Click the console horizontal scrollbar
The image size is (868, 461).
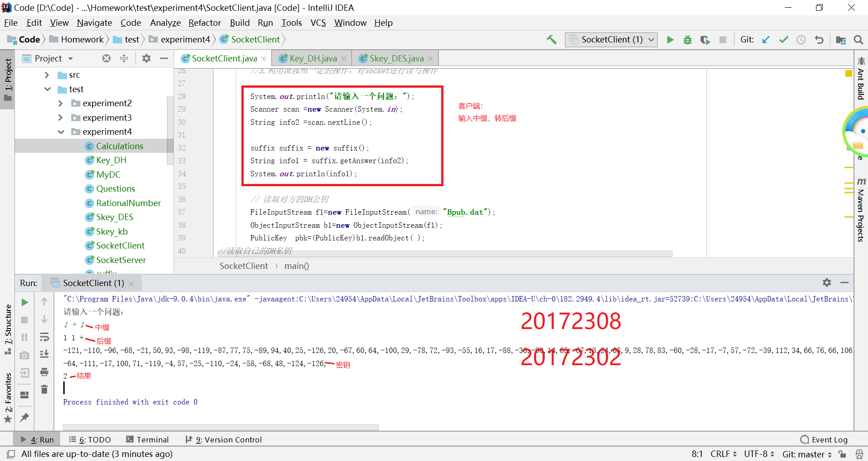coord(221,427)
